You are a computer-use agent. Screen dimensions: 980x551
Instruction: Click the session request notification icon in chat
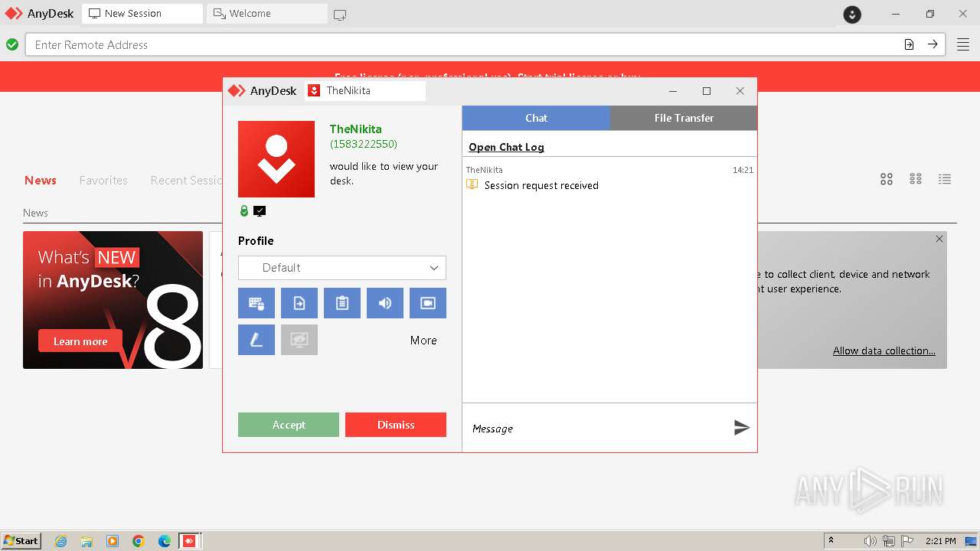pos(472,184)
